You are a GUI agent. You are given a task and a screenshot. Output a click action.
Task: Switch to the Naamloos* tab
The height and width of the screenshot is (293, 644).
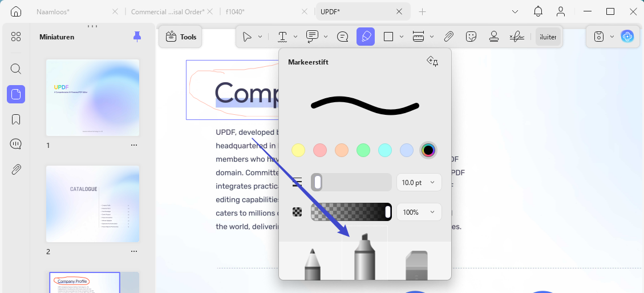coord(52,11)
